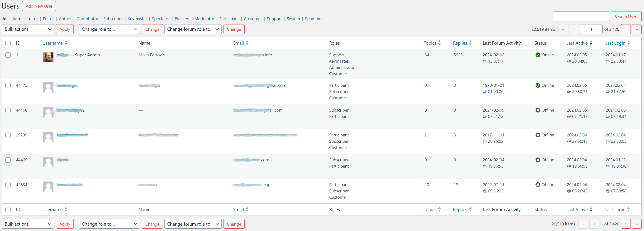Click the sort arrows next to the footer Email header
Viewport: 644px width, 231px height.
point(247,209)
